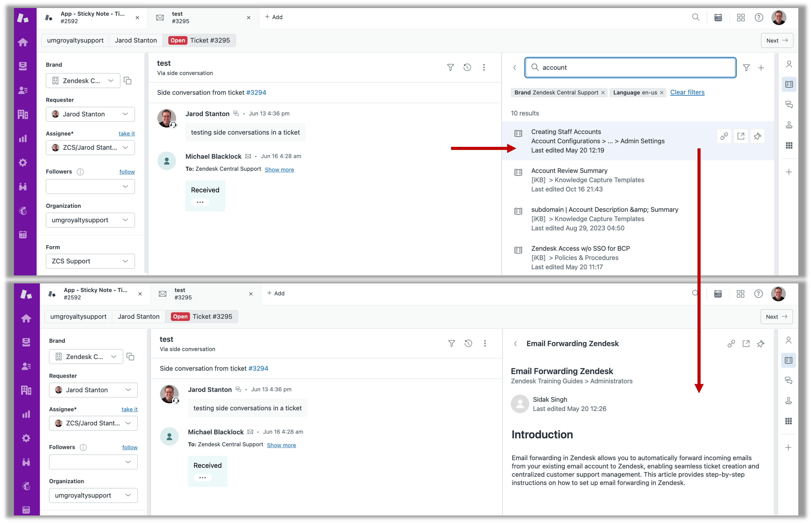Viewport: 812px width, 523px height.
Task: Open conversation filter icon in upper screenshot ticket header
Action: click(451, 67)
